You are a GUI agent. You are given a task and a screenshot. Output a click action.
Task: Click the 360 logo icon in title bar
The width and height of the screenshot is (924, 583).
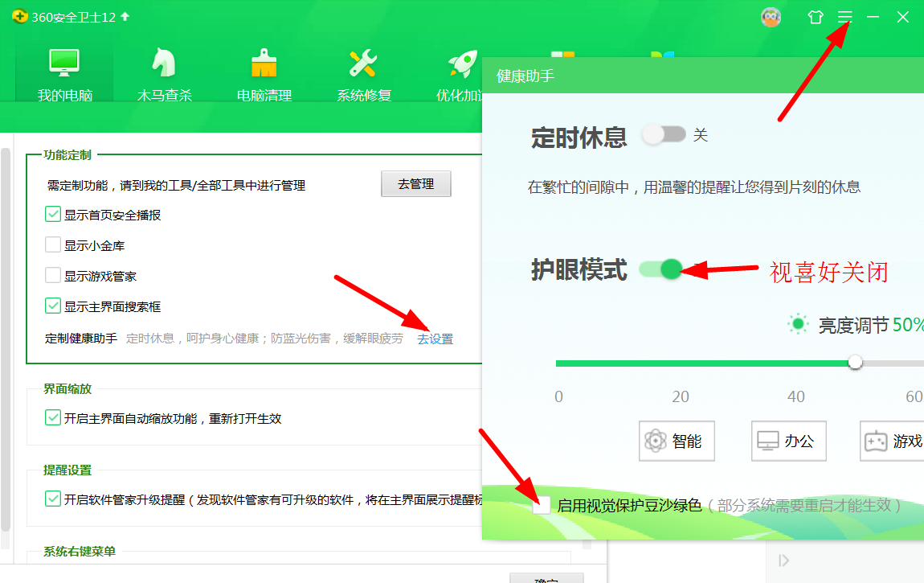click(x=19, y=17)
